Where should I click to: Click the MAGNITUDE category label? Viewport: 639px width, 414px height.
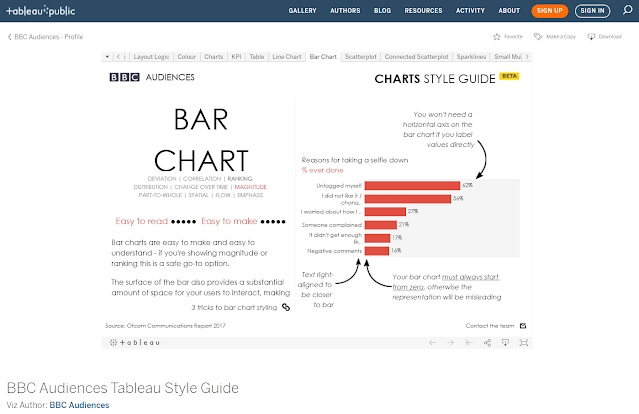251,187
